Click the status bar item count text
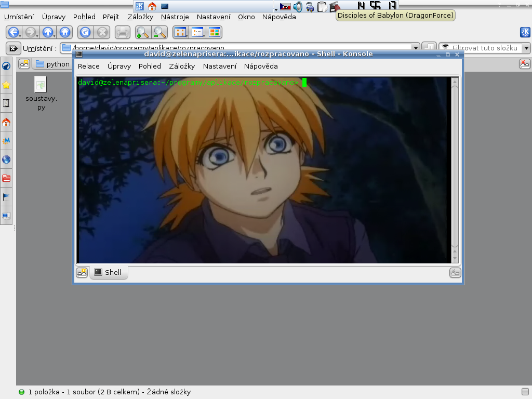The image size is (532, 399). (x=110, y=392)
